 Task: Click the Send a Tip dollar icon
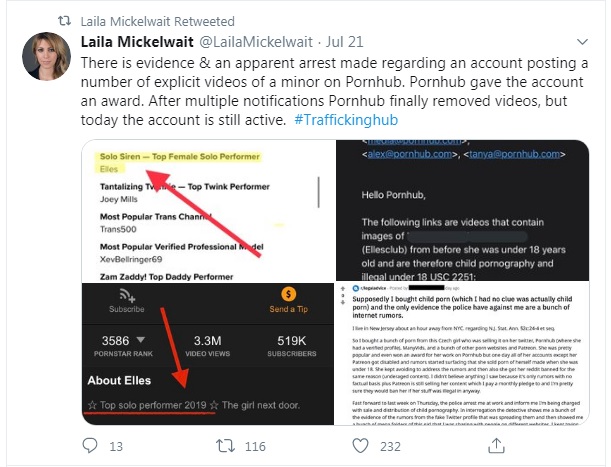[x=289, y=294]
